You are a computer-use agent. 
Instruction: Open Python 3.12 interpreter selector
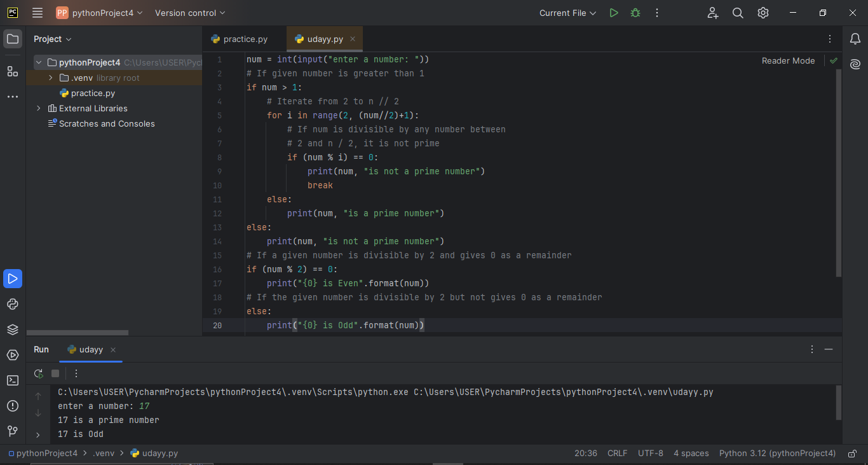click(x=777, y=454)
